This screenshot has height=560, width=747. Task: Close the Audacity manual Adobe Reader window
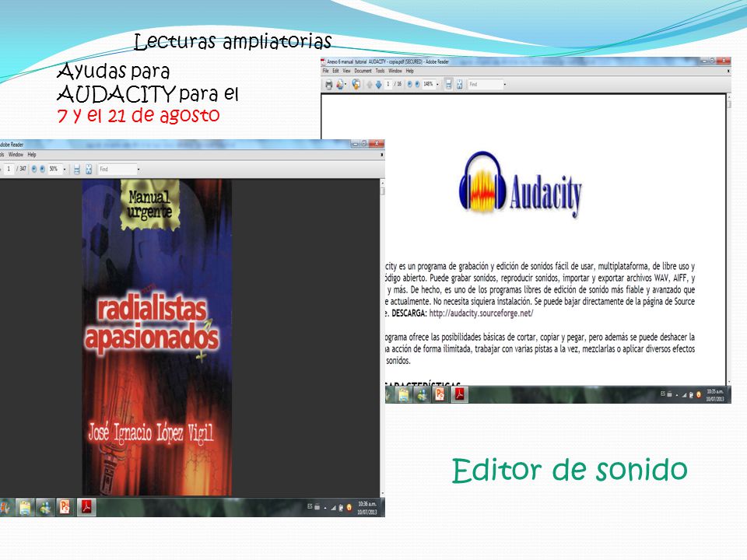pyautogui.click(x=724, y=61)
